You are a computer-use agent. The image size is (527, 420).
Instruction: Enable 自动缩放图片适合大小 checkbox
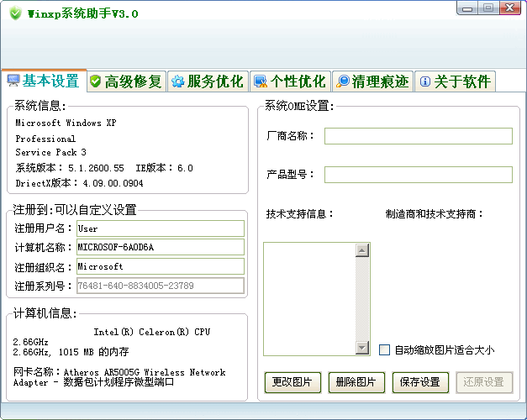pyautogui.click(x=384, y=349)
